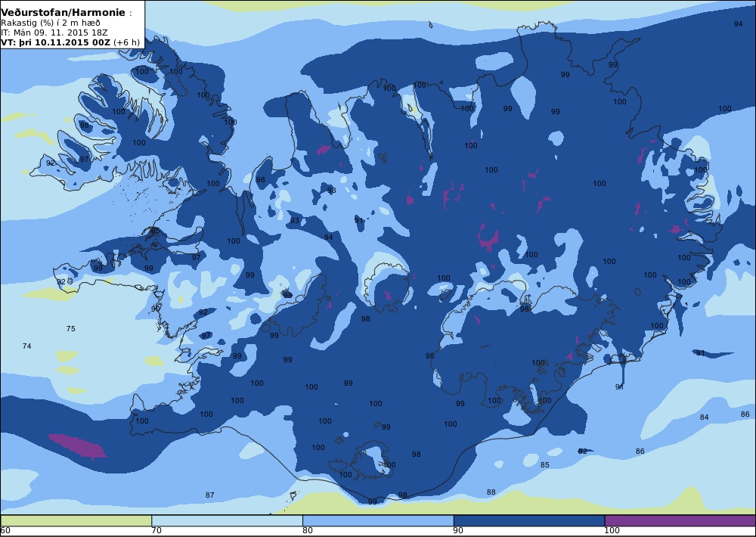Click the humidity value "74" over the sea
This screenshot has height=537, width=756.
tap(27, 346)
